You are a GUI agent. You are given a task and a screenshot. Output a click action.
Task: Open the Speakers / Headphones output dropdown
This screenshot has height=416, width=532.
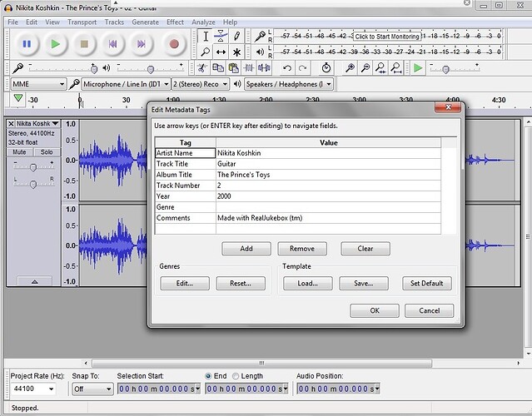click(x=289, y=84)
